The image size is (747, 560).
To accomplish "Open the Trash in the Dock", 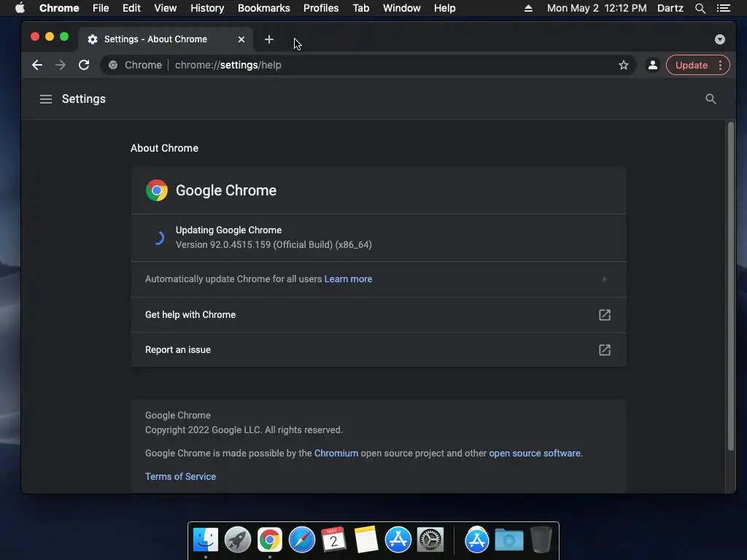I will (x=541, y=540).
